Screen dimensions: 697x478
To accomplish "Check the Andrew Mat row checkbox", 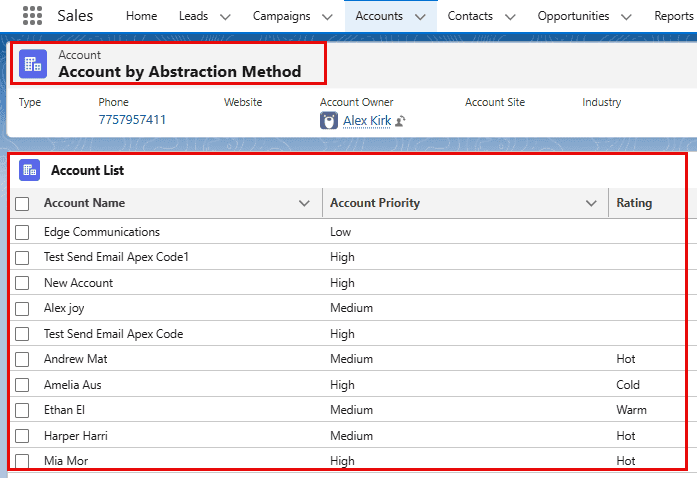I will pos(22,359).
